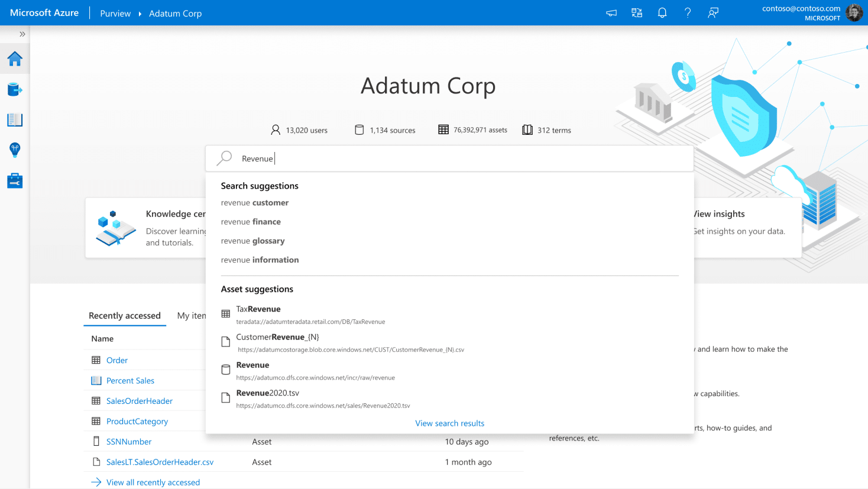Select the 'revenue customer' search suggestion
The image size is (868, 489).
pos(255,203)
